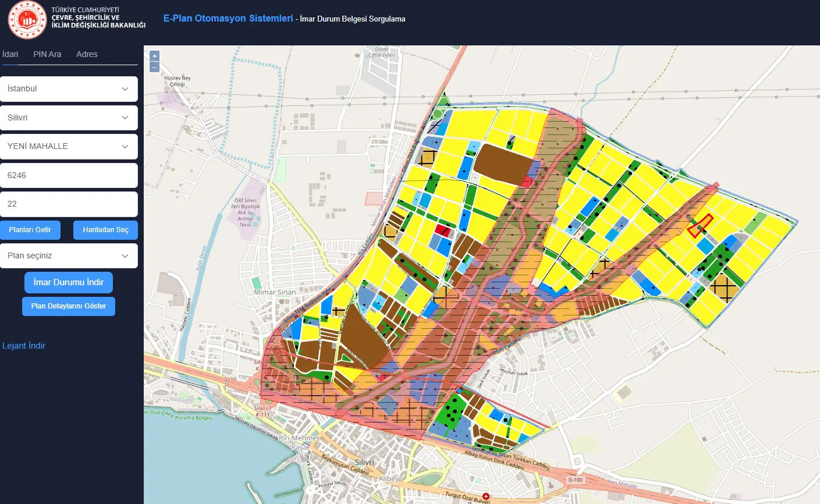The image size is (820, 504).
Task: Click the Haritadan Seç button
Action: [105, 230]
